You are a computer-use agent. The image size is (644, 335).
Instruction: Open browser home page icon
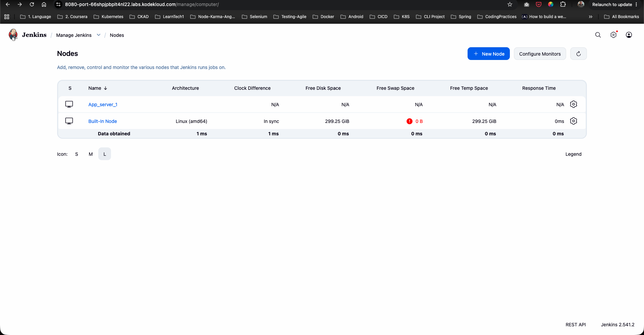click(x=44, y=4)
